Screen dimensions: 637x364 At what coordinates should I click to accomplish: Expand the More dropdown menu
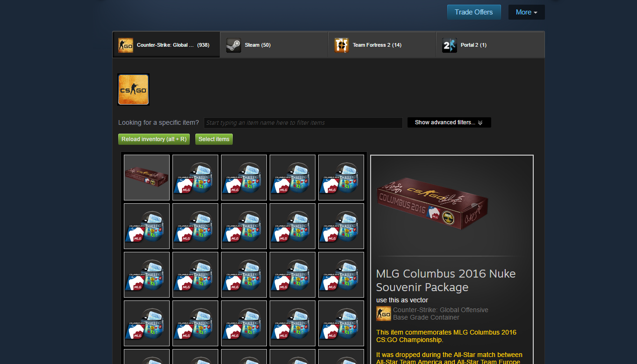coord(526,12)
